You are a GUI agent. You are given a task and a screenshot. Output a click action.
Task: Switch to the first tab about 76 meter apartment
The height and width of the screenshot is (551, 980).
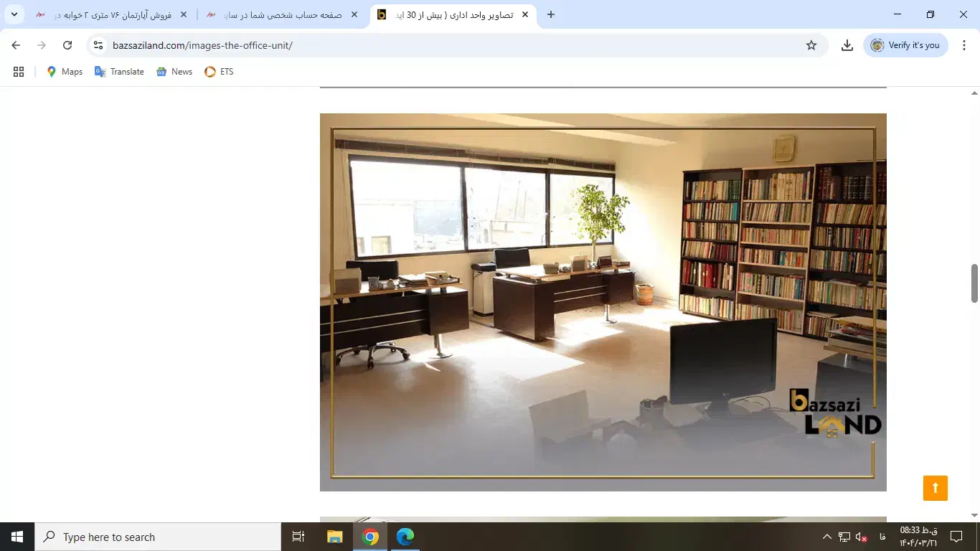click(x=108, y=14)
